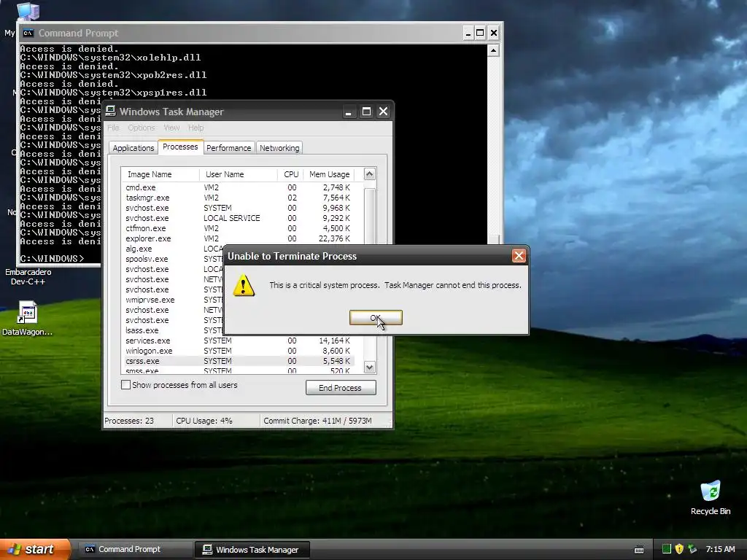Click the green CPU usage tray icon

[667, 549]
